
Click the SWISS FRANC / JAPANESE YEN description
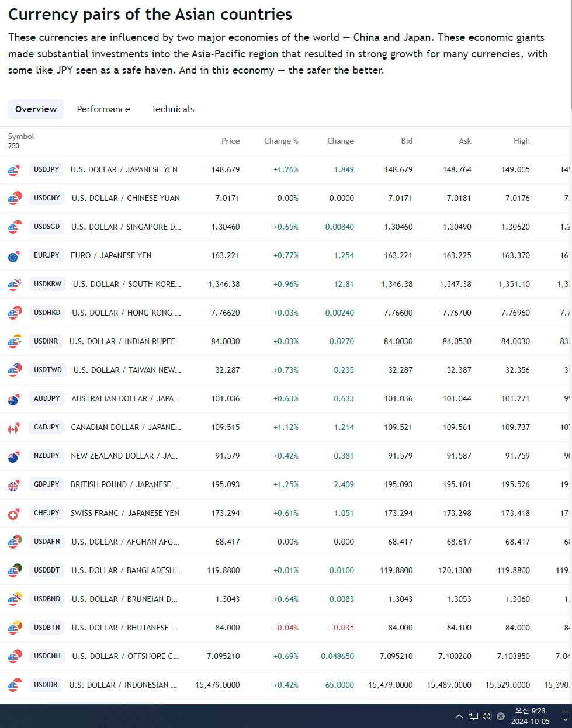click(125, 513)
